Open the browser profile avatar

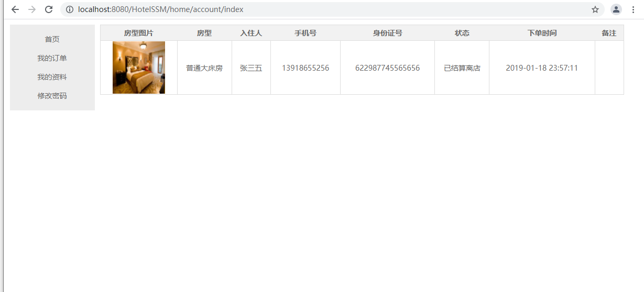pyautogui.click(x=616, y=9)
